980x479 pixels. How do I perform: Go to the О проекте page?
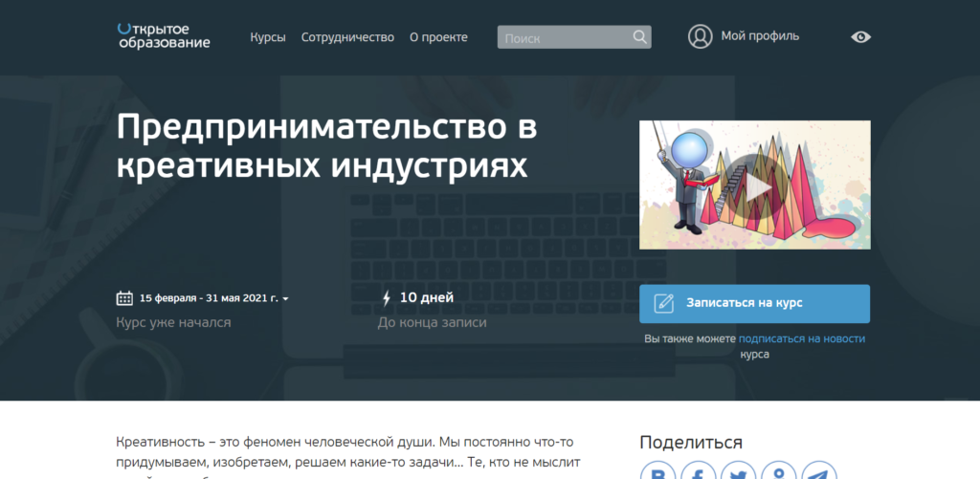click(x=438, y=37)
